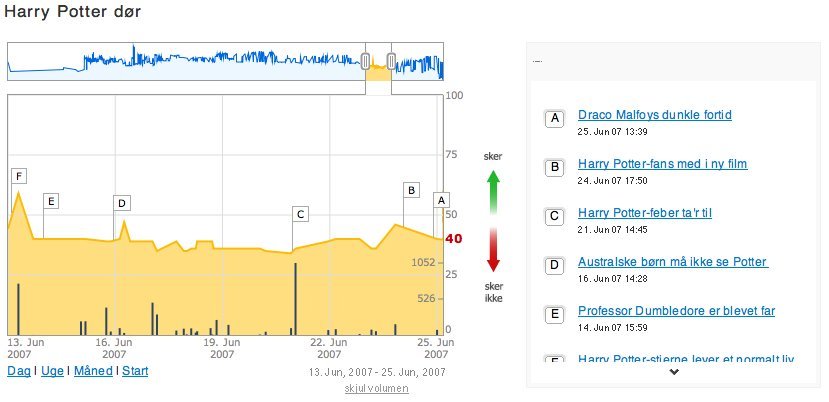The width and height of the screenshot is (829, 402).
Task: Click chart marker E flag
Action: (x=51, y=200)
